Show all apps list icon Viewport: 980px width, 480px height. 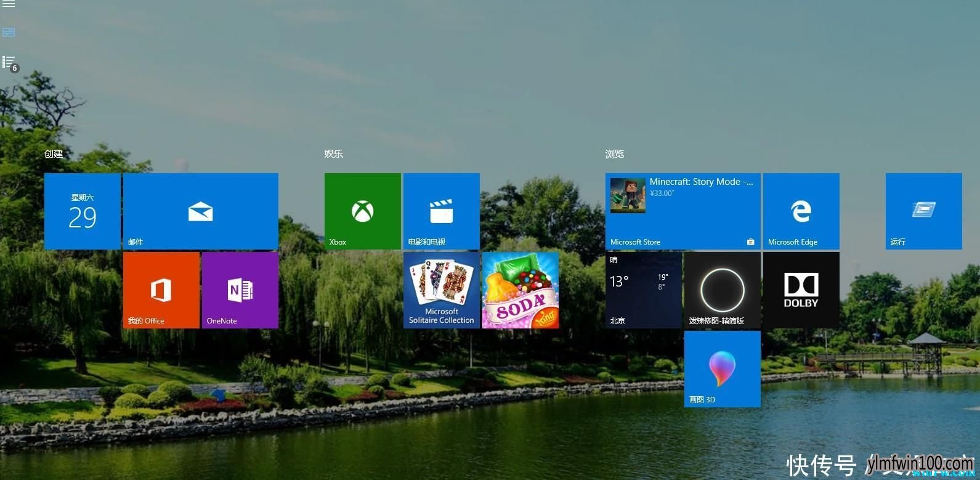[9, 62]
